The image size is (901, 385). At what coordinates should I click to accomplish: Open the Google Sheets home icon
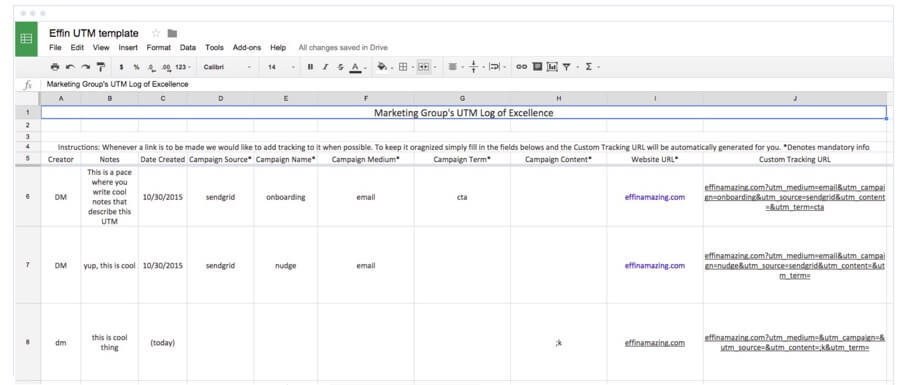point(26,39)
